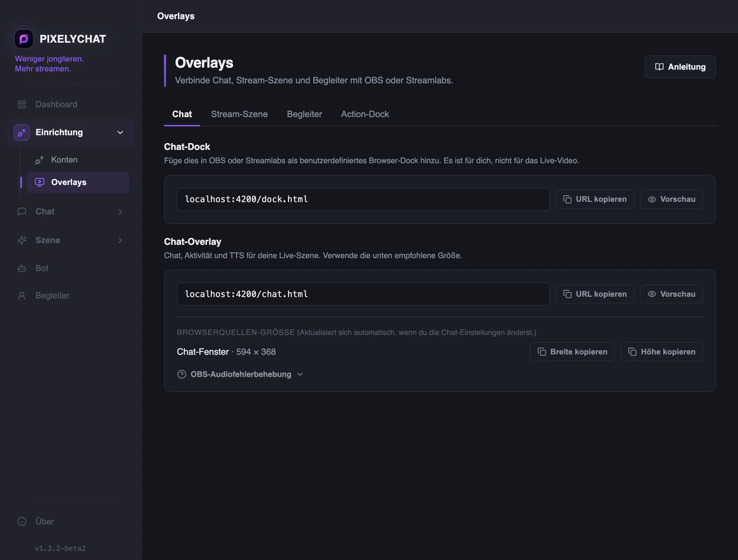Viewport: 738px width, 560px height.
Task: Click the version text v1.3.2-beta2
Action: (60, 548)
